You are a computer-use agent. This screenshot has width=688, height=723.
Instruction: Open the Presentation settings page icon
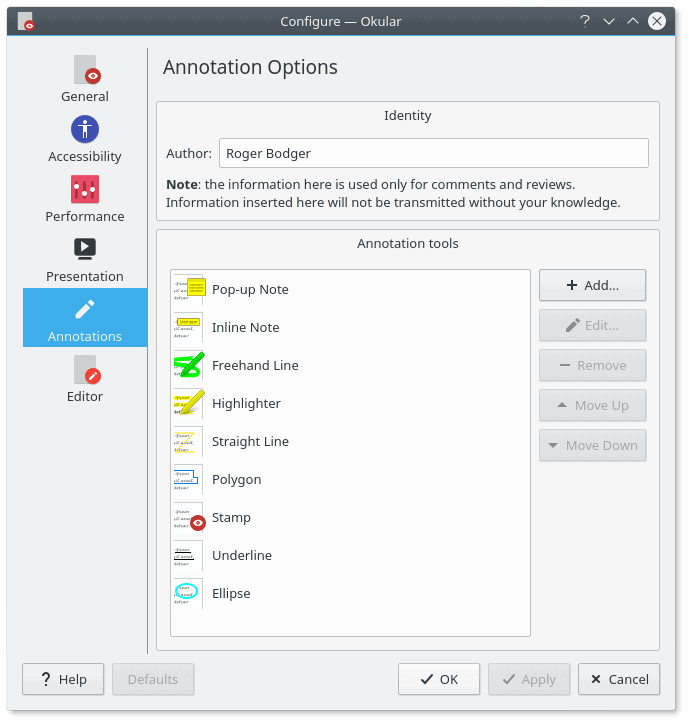pos(85,249)
